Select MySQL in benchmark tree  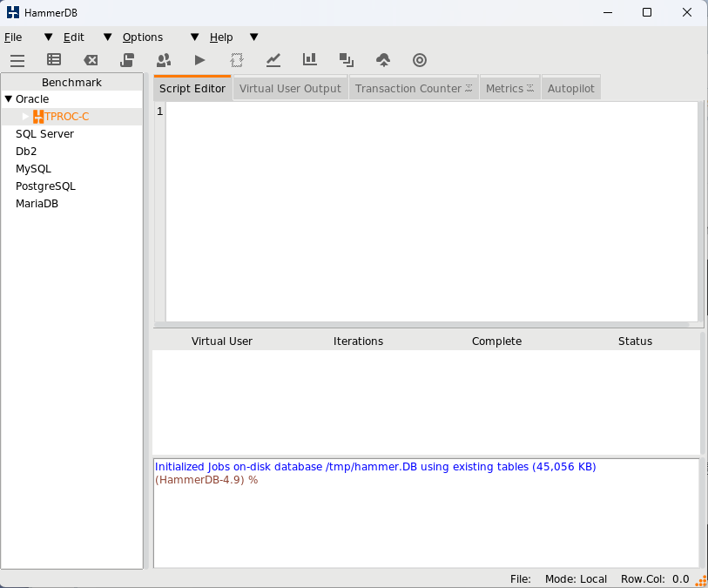click(x=33, y=169)
